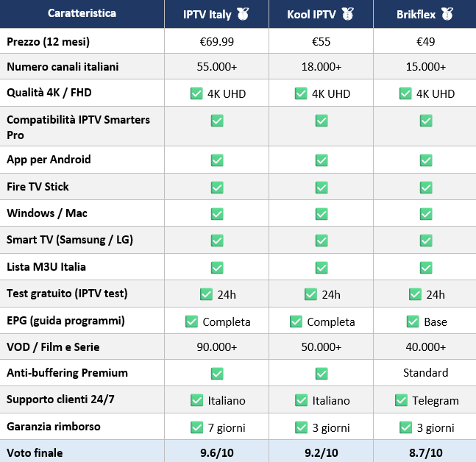Click Brikflex's Standard anti-buffering cell
This screenshot has height=462, width=476.
426,373
